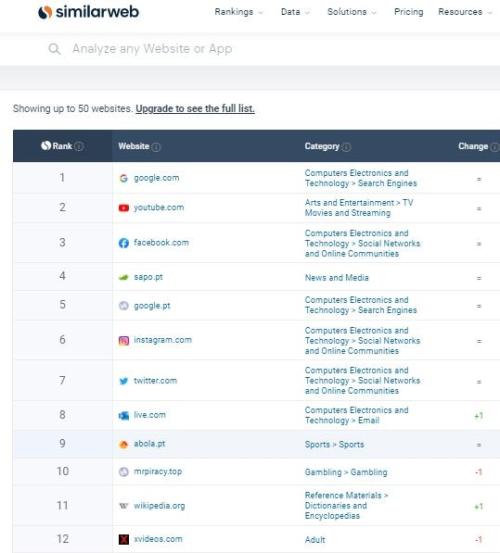The image size is (500, 553).
Task: Click the Instagram favicon icon
Action: point(123,340)
